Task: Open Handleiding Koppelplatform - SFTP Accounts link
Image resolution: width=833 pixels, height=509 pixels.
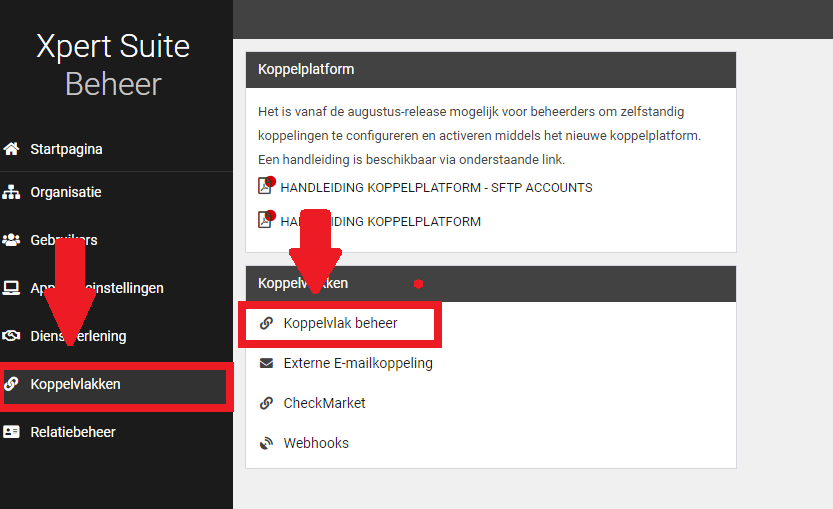Action: pyautogui.click(x=436, y=187)
